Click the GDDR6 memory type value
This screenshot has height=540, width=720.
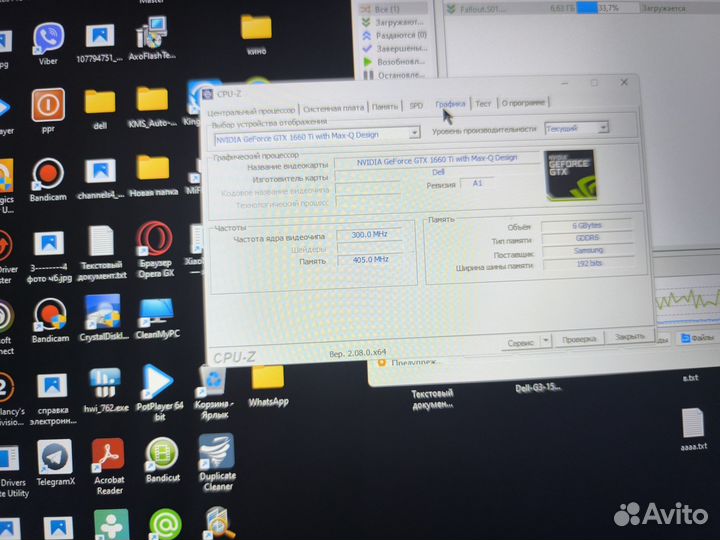tap(587, 238)
